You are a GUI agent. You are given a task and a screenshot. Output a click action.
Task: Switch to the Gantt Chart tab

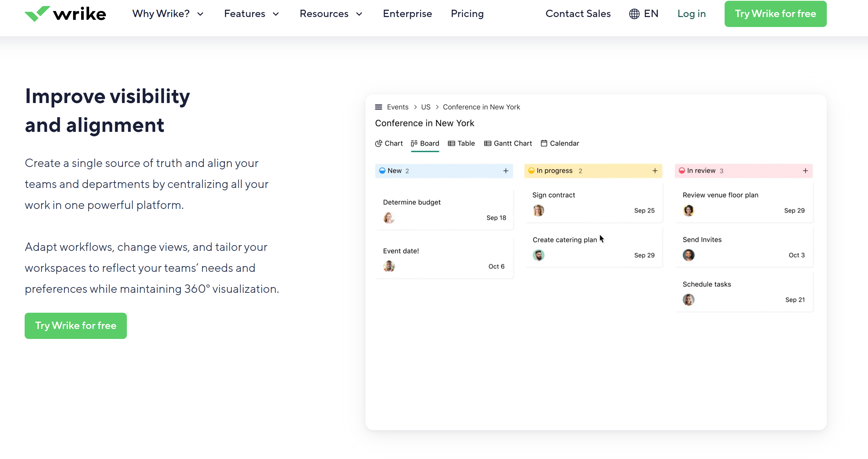coord(508,144)
